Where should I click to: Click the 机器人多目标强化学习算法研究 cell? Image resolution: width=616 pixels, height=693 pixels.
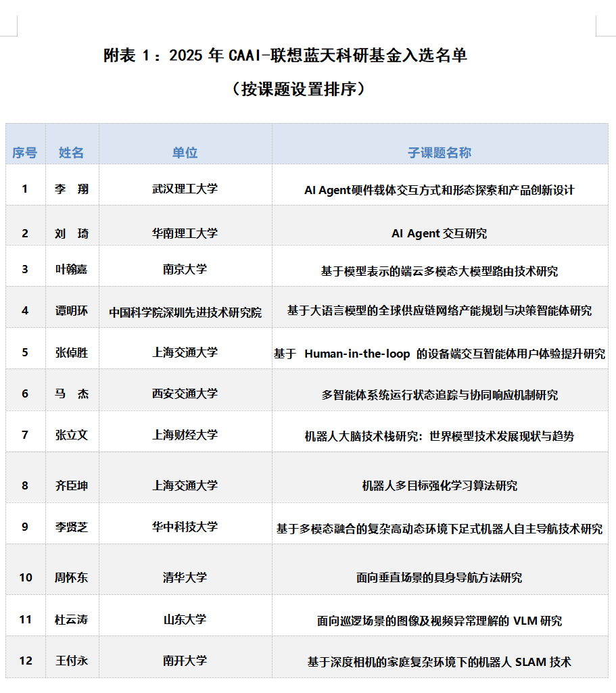click(x=439, y=485)
